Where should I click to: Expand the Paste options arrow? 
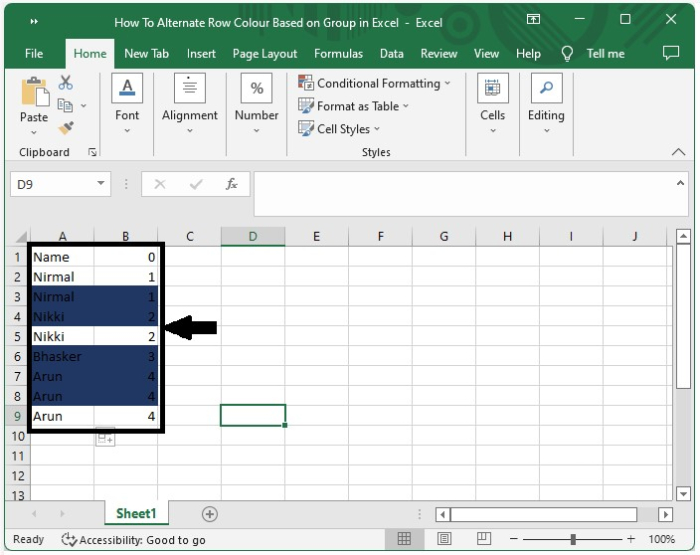tap(34, 133)
